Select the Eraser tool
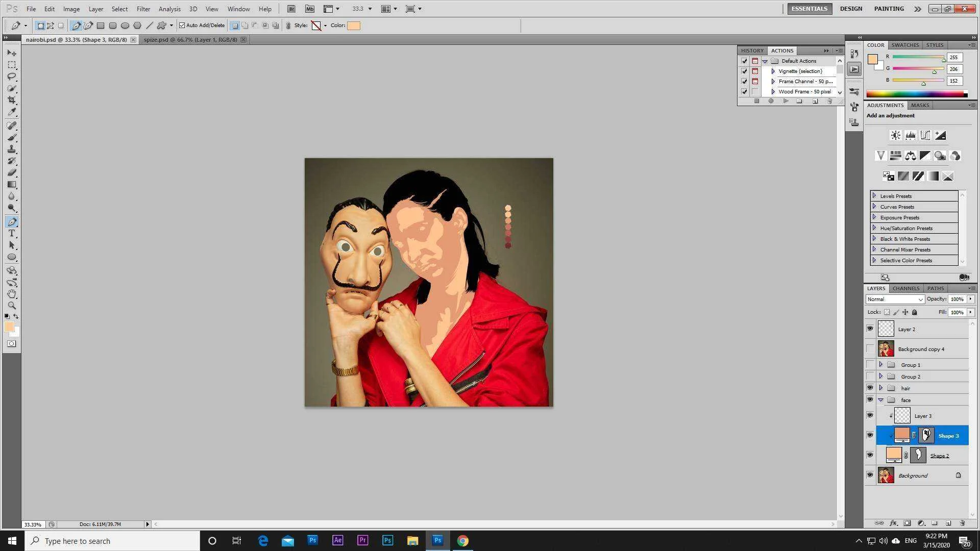Viewport: 980px width, 551px height. tap(12, 172)
